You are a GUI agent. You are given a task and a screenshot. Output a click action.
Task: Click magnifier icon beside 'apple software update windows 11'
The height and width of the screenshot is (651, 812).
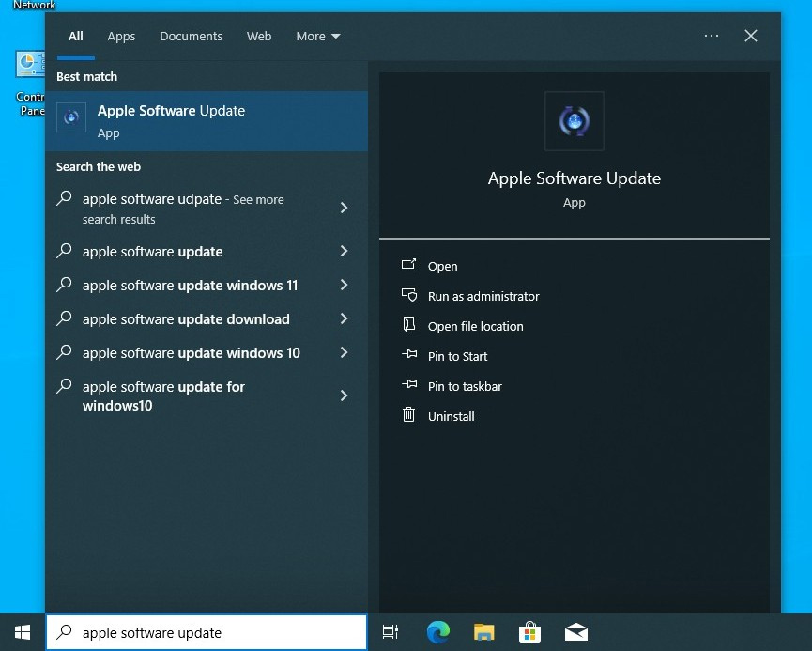(64, 284)
